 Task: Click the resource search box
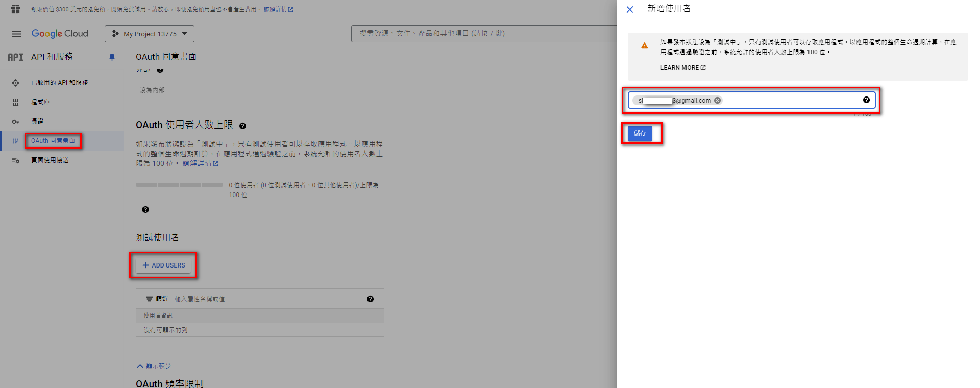(x=484, y=34)
